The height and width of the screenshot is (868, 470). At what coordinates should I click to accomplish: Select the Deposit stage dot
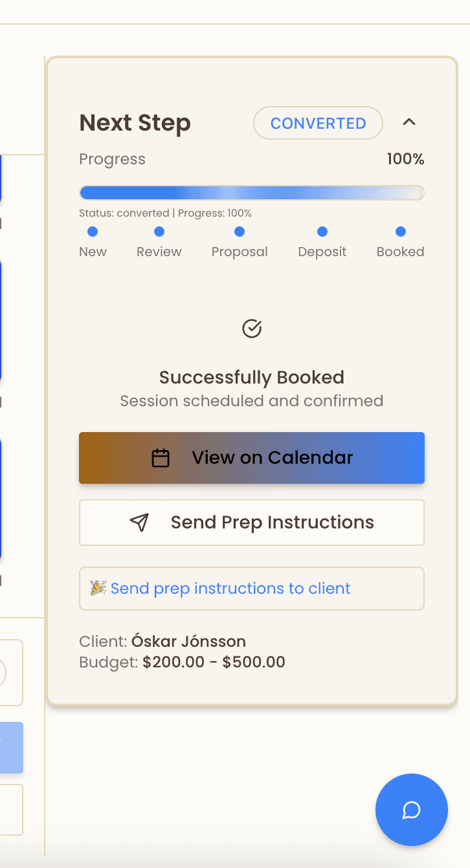[322, 232]
